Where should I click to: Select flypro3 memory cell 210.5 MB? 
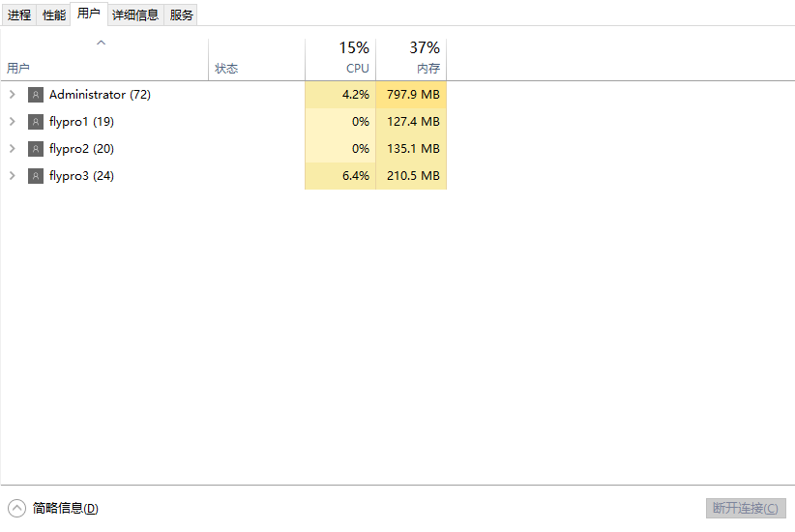click(412, 176)
